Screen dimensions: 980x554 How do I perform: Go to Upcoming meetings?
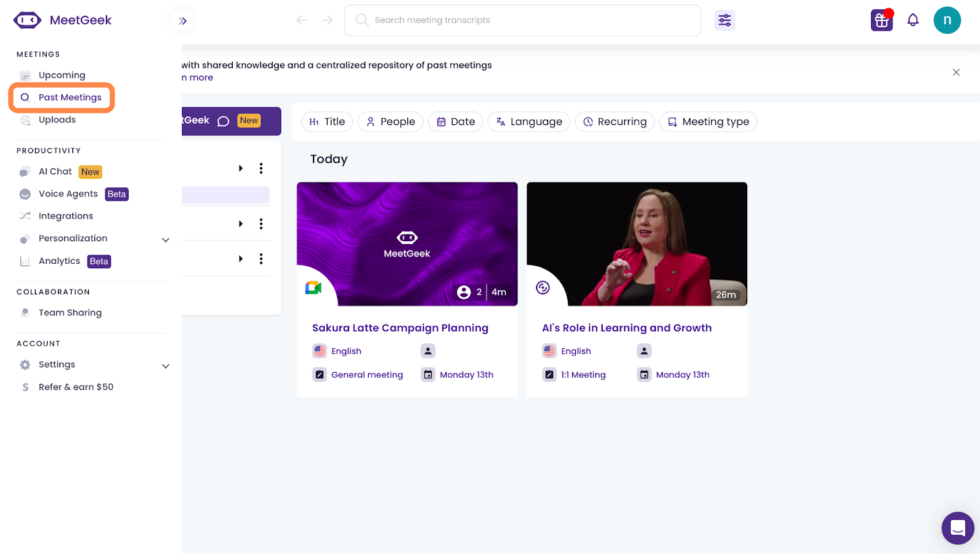point(62,75)
